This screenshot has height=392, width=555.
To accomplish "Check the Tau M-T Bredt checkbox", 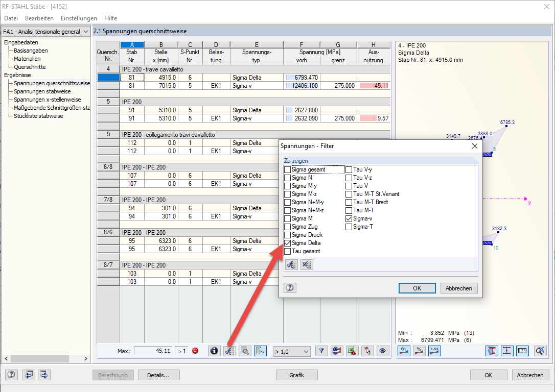I will [349, 202].
